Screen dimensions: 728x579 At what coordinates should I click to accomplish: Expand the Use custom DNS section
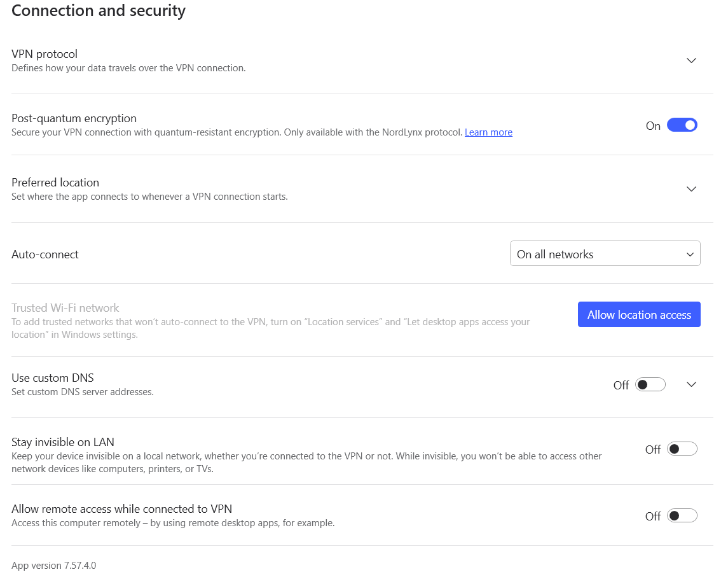tap(691, 384)
